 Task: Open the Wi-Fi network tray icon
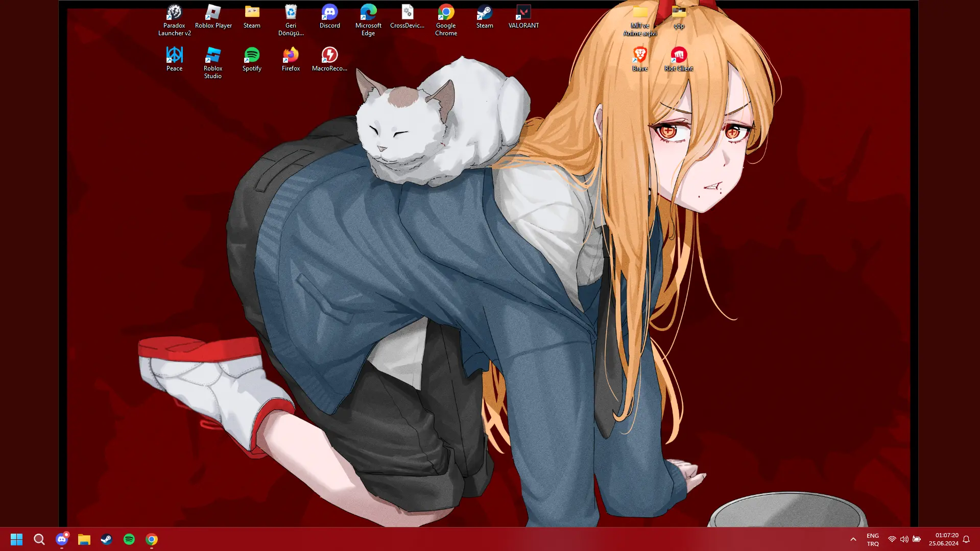tap(892, 539)
